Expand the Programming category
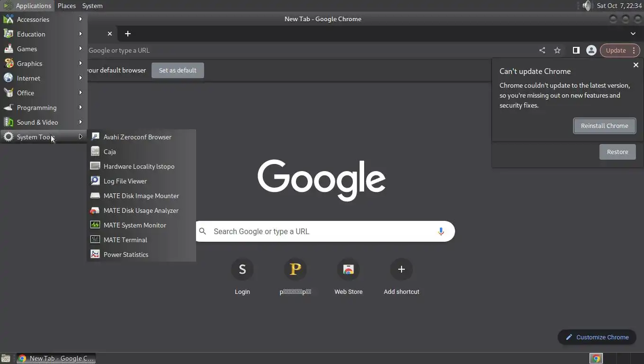This screenshot has width=644, height=364. 44,108
